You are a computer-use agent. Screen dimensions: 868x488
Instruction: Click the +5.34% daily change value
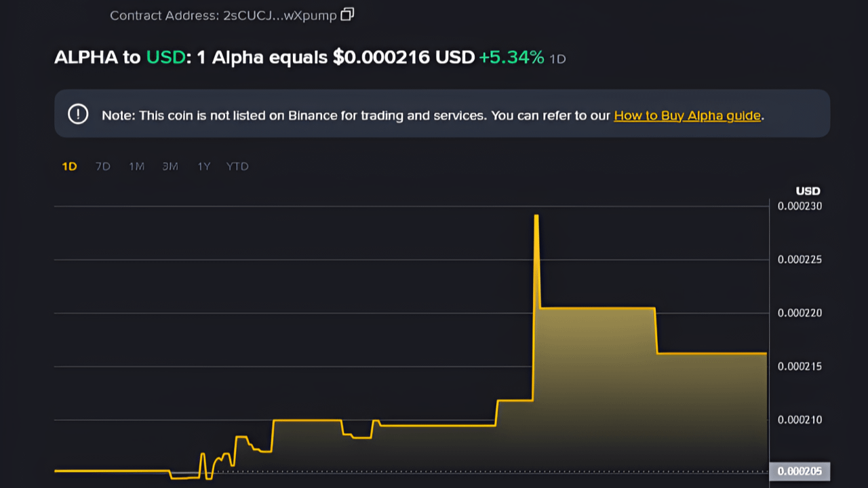511,58
